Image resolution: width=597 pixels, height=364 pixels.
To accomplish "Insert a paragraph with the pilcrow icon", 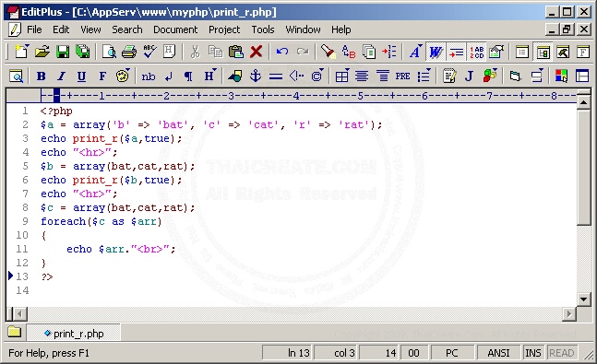I will tap(188, 76).
